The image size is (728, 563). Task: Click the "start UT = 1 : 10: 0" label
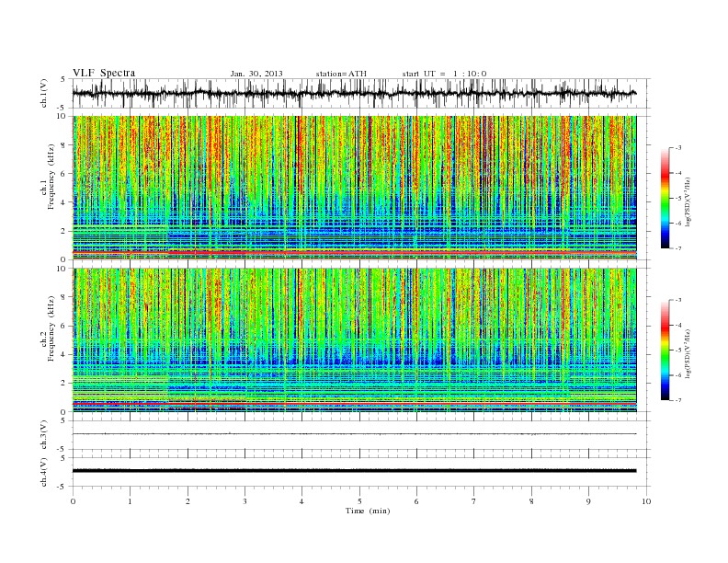click(x=444, y=74)
